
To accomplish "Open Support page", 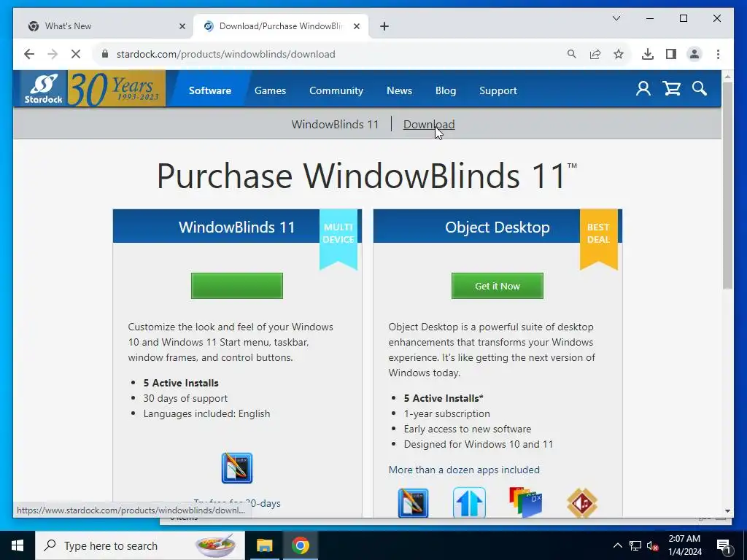I will pos(498,90).
